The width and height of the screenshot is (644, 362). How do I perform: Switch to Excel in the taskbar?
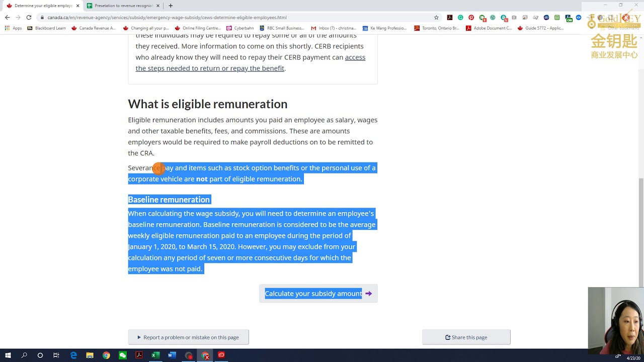pos(155,355)
